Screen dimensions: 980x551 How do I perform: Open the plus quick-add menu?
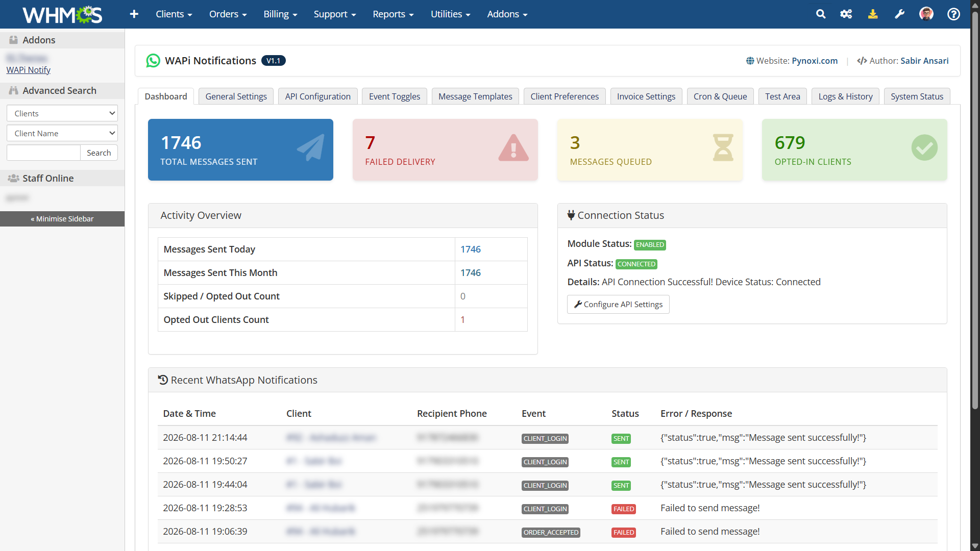(134, 14)
